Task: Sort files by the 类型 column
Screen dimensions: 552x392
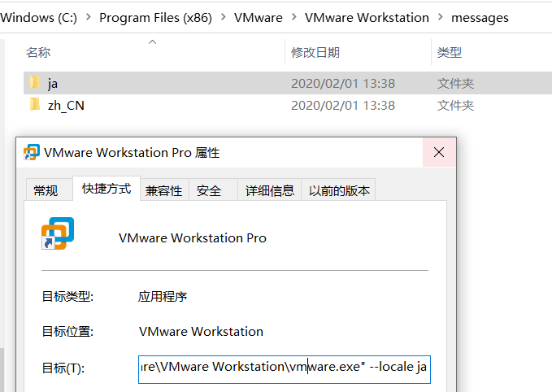Action: click(x=450, y=53)
